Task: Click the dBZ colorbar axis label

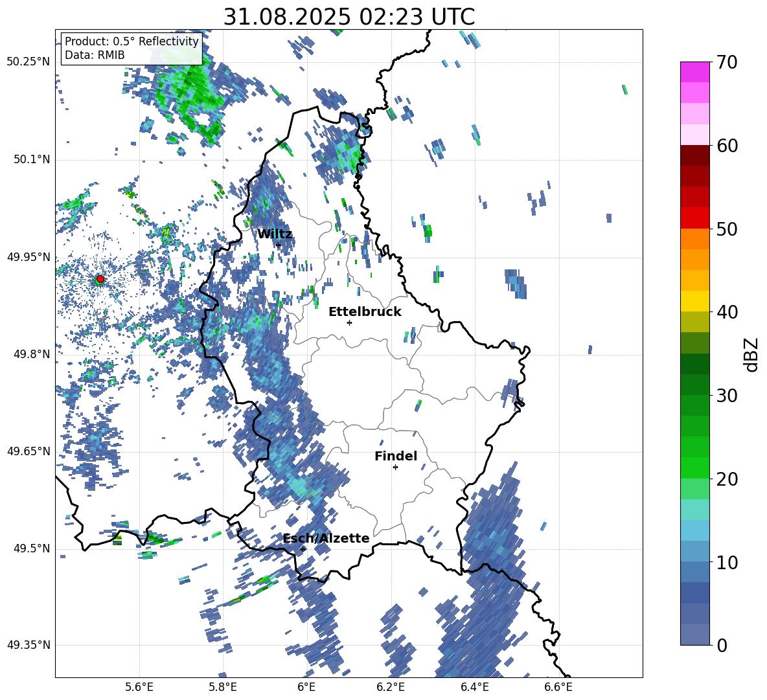Action: 751,354
